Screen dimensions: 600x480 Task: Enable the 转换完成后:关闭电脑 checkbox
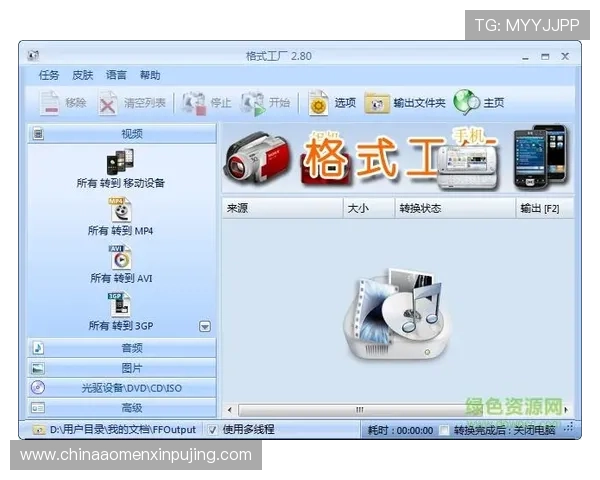tap(444, 430)
